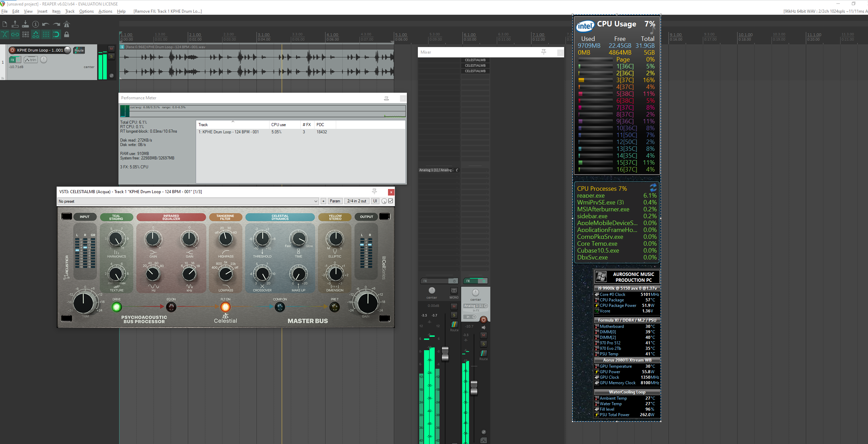Click the Param button in FX window

(335, 201)
